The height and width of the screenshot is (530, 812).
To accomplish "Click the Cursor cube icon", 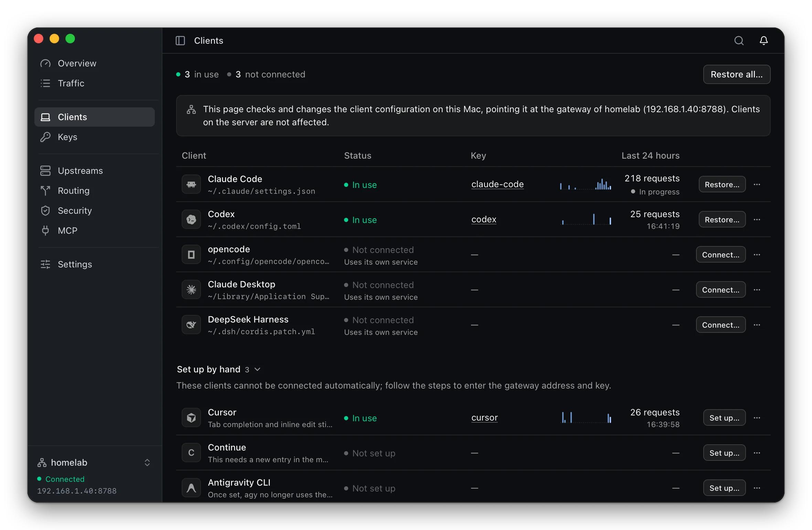I will (x=191, y=418).
